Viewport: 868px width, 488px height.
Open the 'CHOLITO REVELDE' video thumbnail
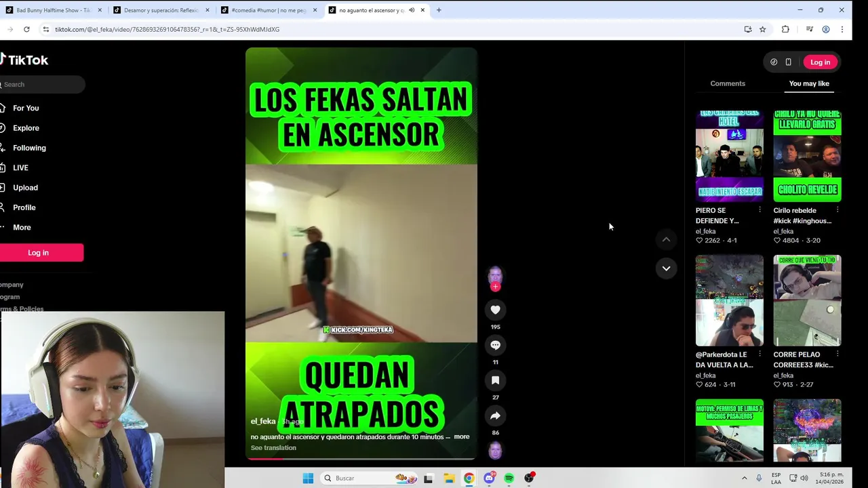tap(807, 156)
